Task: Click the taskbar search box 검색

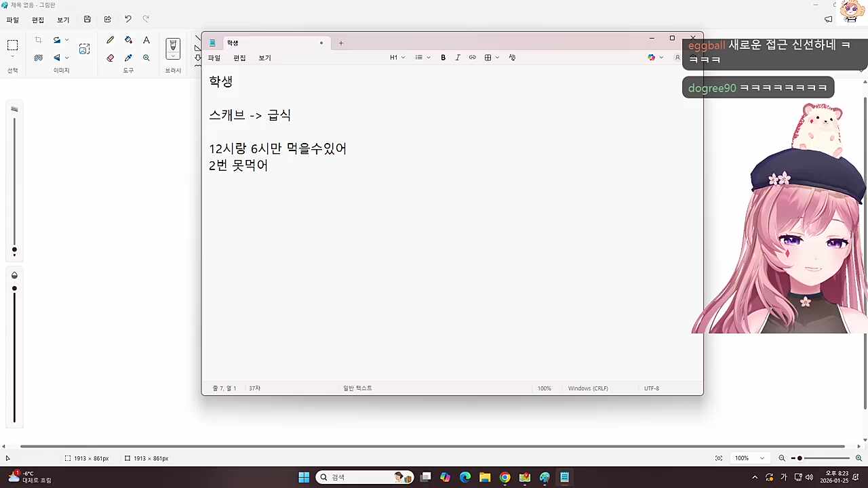Action: pos(365,477)
